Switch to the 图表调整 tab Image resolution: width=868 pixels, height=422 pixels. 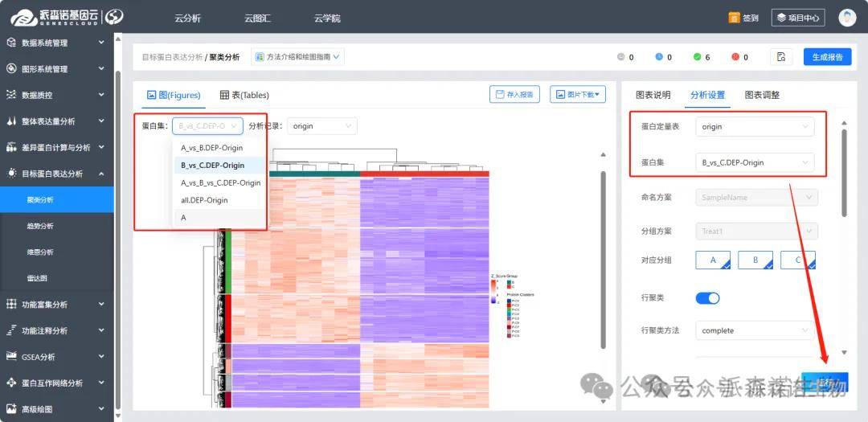pyautogui.click(x=762, y=95)
